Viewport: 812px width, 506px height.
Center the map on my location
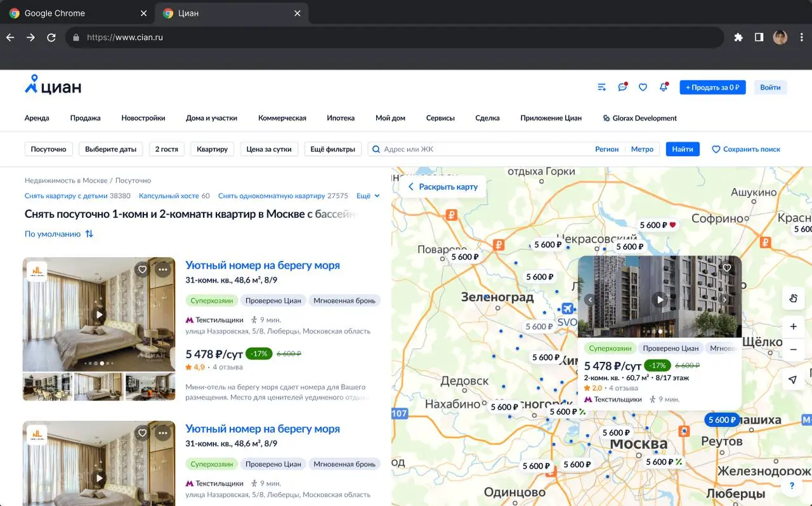793,380
